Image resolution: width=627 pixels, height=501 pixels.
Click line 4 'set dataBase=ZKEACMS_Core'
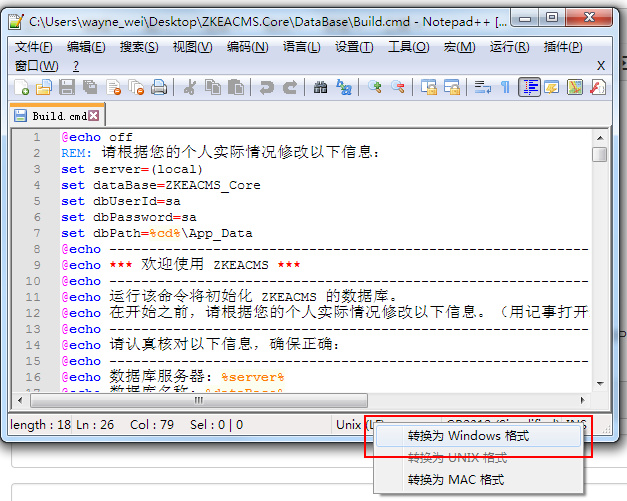coord(161,185)
